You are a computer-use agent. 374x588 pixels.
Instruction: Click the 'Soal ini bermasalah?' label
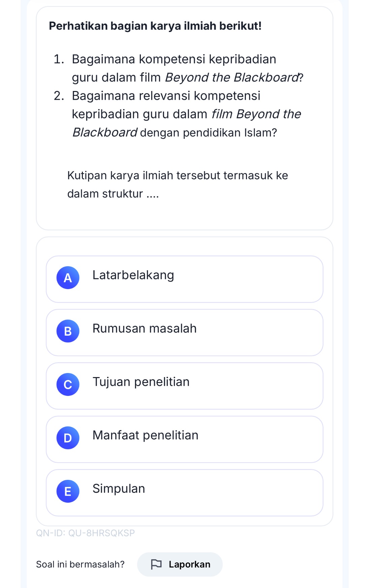[x=80, y=564]
